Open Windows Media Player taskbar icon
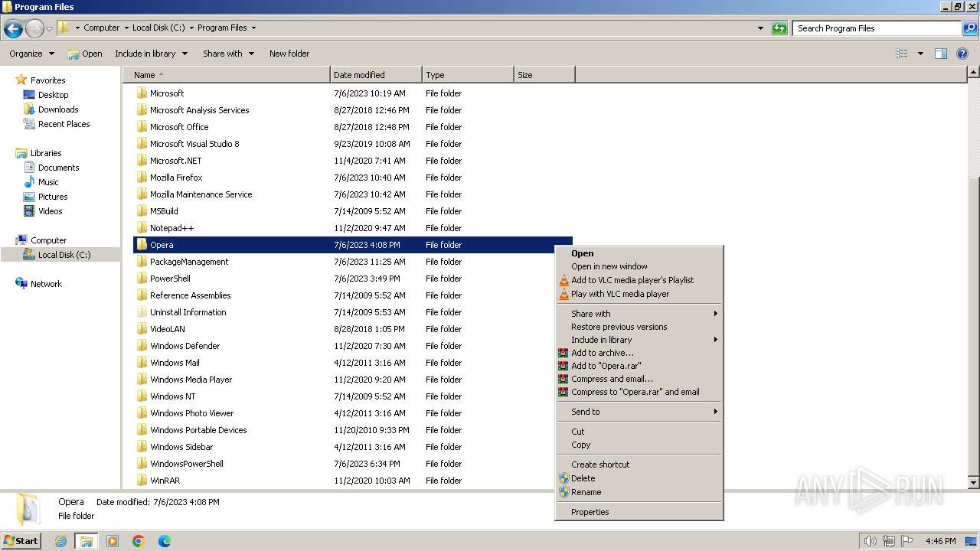The width and height of the screenshot is (980, 551). click(x=113, y=541)
